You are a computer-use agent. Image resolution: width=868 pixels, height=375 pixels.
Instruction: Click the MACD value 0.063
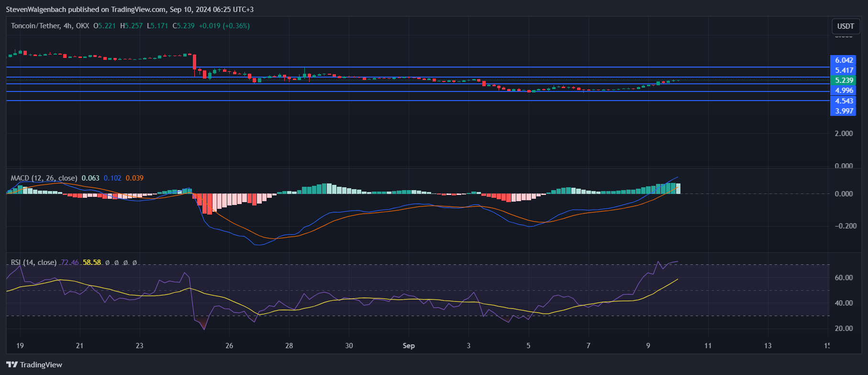click(90, 178)
